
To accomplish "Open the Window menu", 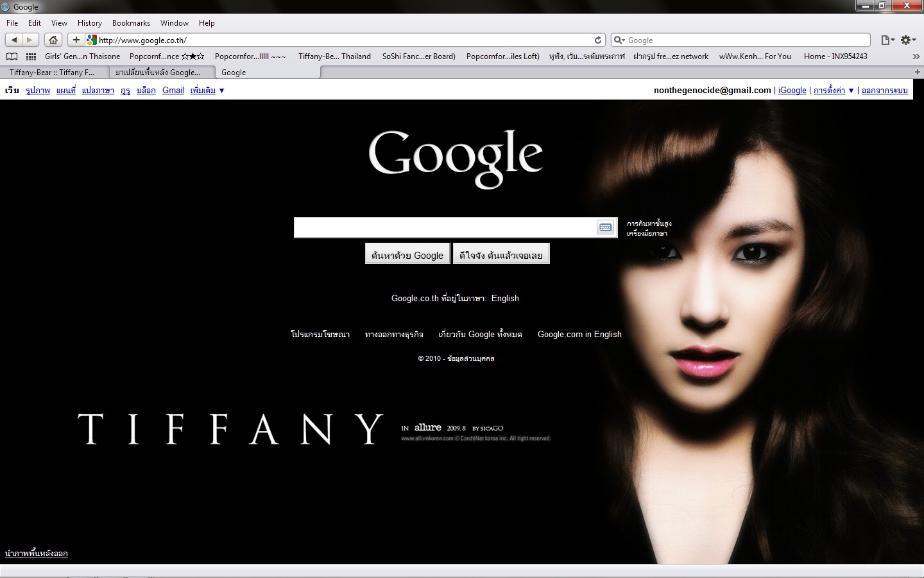I will click(175, 23).
